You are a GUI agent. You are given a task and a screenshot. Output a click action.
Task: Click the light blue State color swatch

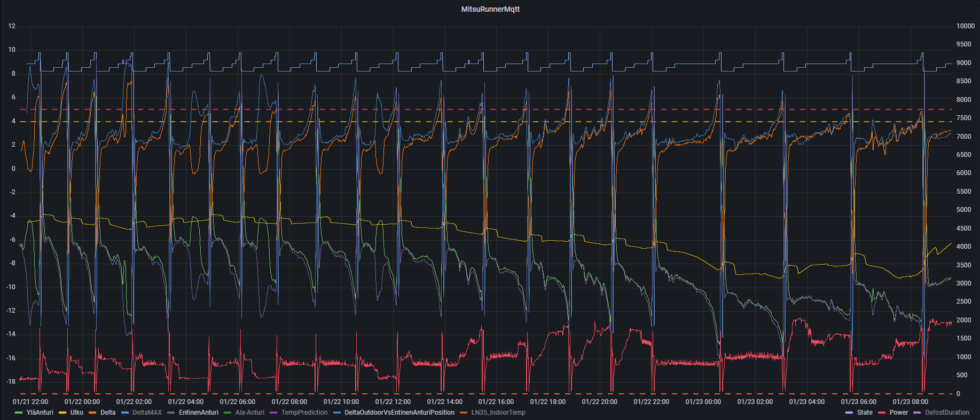(849, 413)
